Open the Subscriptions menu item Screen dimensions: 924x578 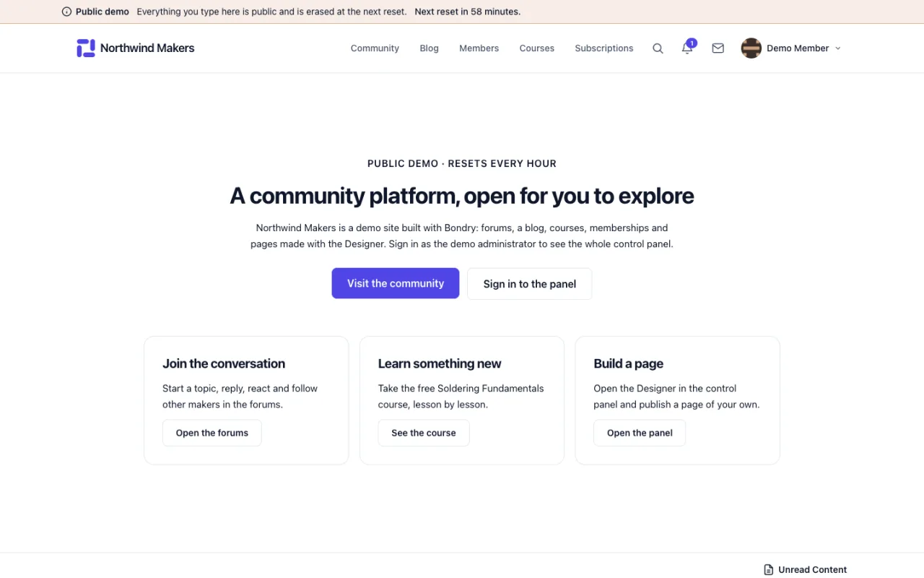pos(604,48)
